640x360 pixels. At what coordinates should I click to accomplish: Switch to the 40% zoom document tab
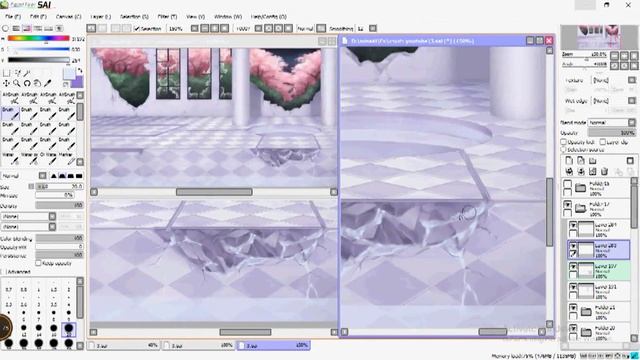point(124,345)
